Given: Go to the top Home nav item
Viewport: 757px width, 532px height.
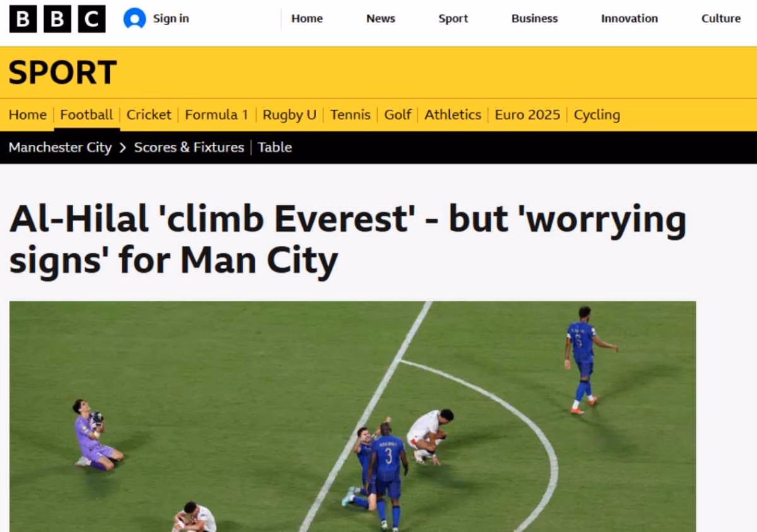Looking at the screenshot, I should (307, 19).
